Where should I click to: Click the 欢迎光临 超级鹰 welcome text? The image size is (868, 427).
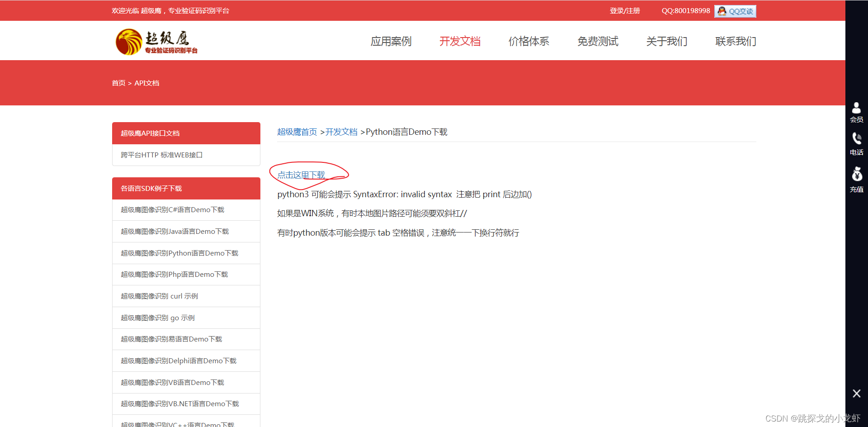170,11
